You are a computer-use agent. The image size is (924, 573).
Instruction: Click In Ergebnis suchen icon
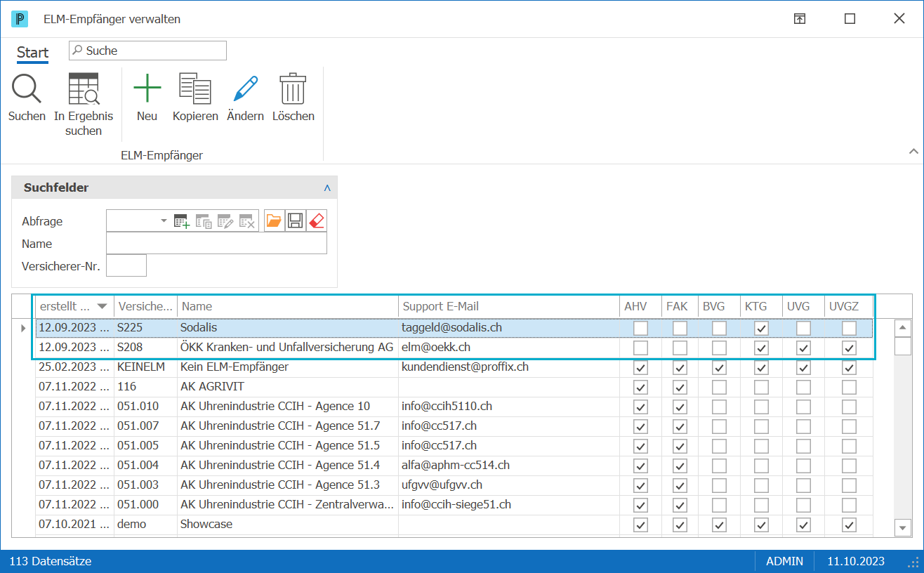click(84, 89)
